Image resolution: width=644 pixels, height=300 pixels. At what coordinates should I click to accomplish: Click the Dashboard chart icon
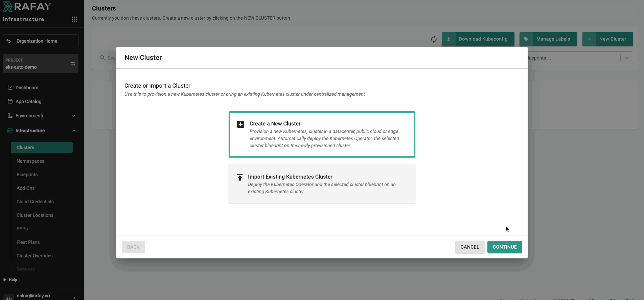10,88
